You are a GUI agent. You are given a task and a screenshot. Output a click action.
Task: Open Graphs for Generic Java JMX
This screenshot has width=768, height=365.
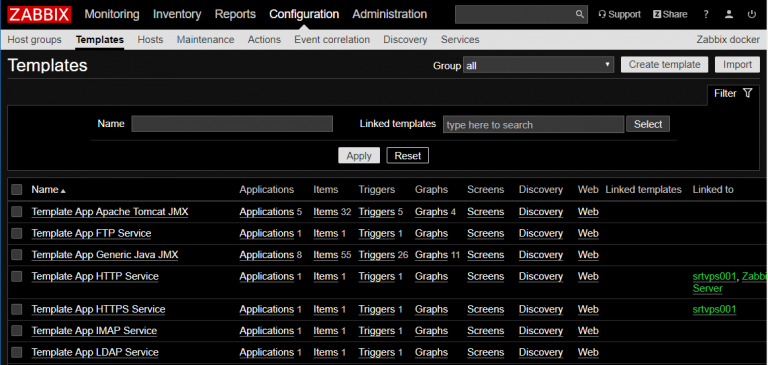432,255
